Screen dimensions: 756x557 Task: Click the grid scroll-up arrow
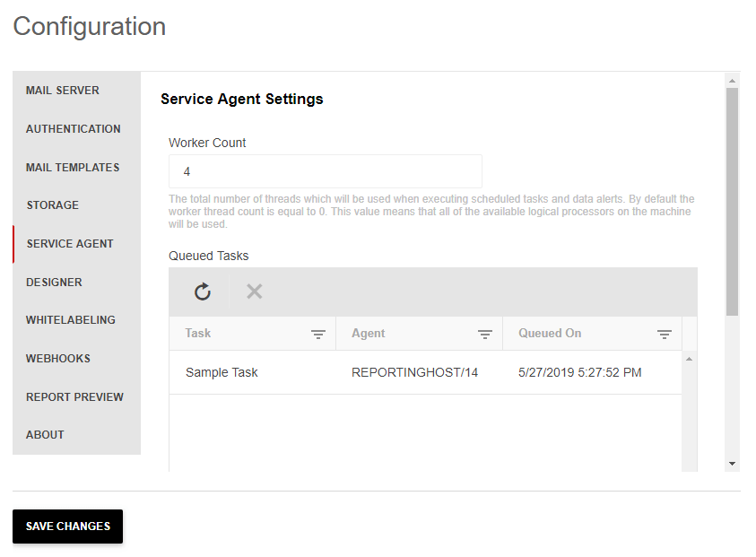689,359
